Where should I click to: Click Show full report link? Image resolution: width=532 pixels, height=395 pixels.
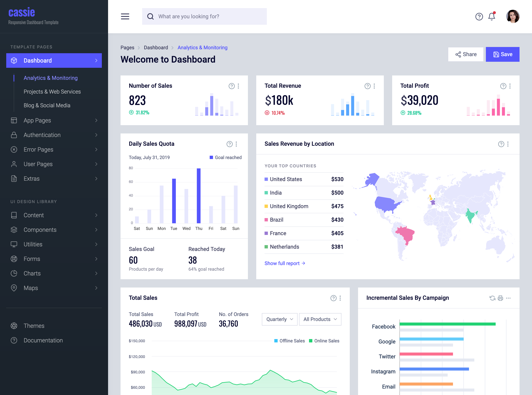tap(285, 263)
